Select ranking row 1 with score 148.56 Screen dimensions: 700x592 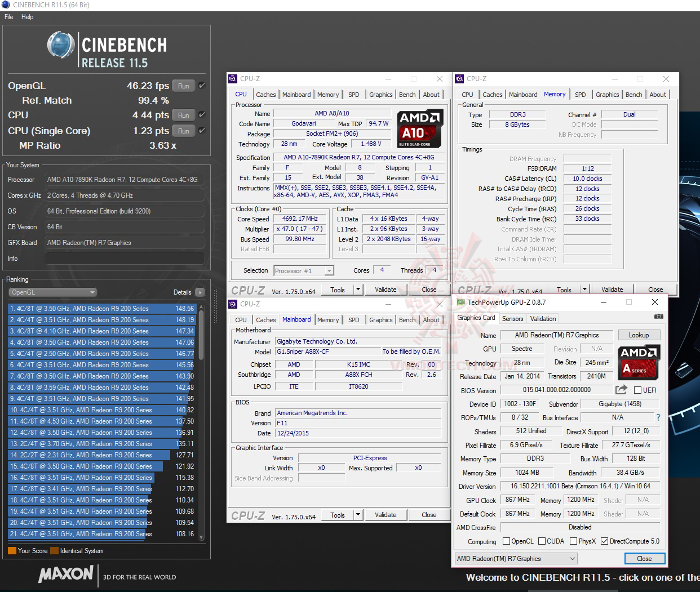tap(101, 309)
